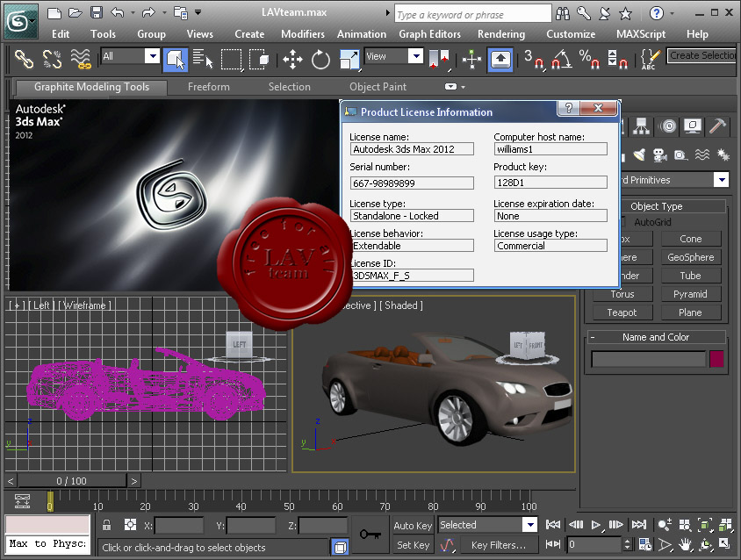The height and width of the screenshot is (560, 741).
Task: Create a Pyramid primitive button
Action: [691, 294]
